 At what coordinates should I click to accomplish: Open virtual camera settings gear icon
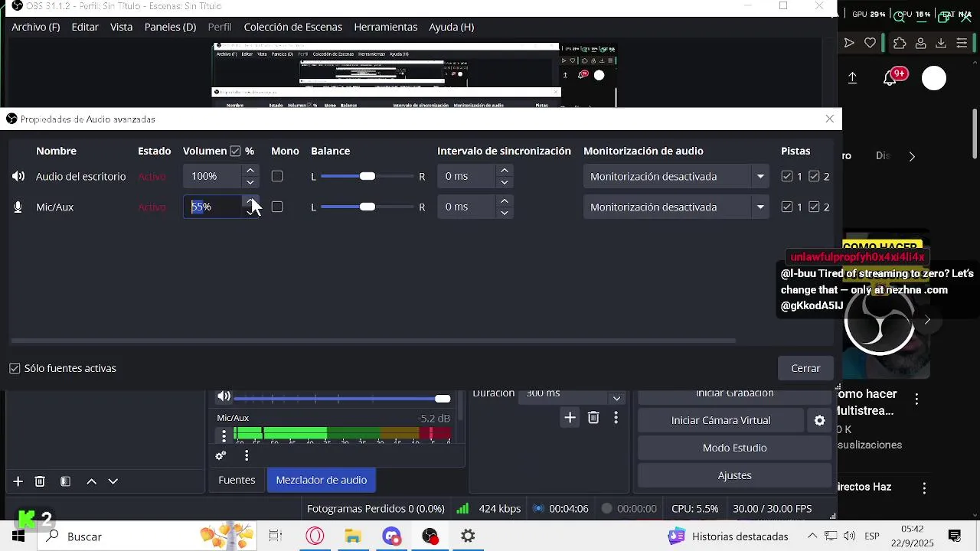(819, 420)
